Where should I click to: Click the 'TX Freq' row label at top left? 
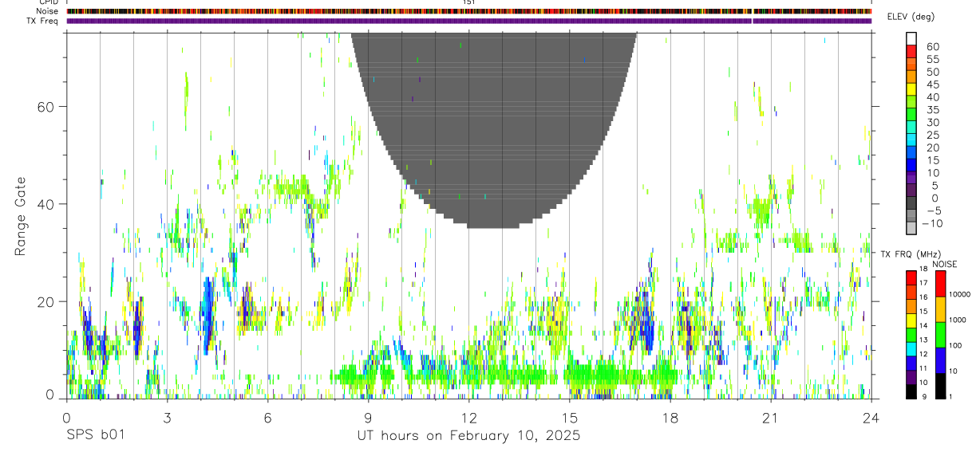click(42, 21)
